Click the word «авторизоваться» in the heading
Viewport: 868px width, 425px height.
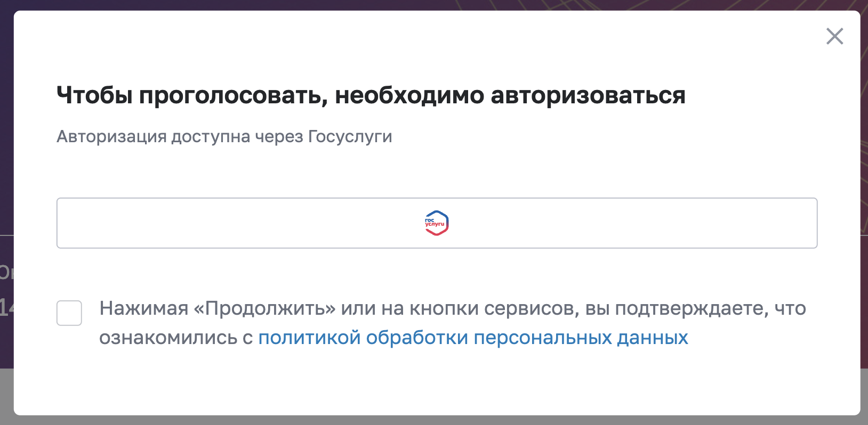(x=588, y=96)
